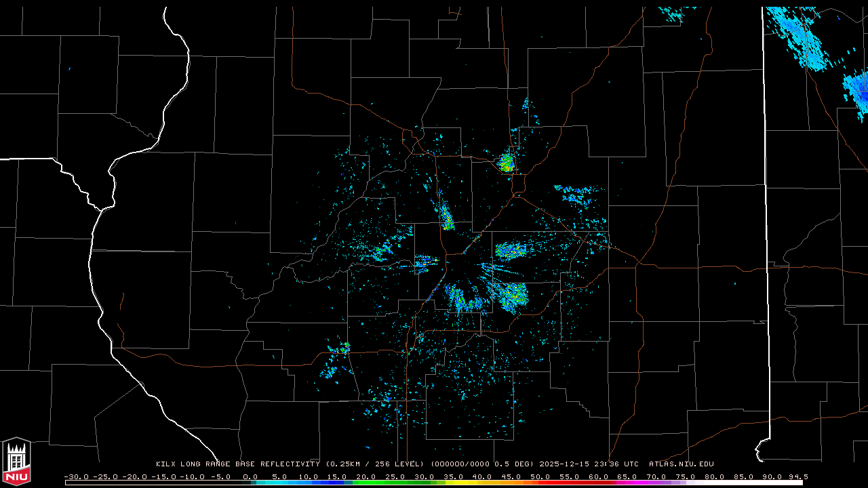Click the red 50.0 dBZ section of color scale
This screenshot has width=868, height=488.
[540, 483]
